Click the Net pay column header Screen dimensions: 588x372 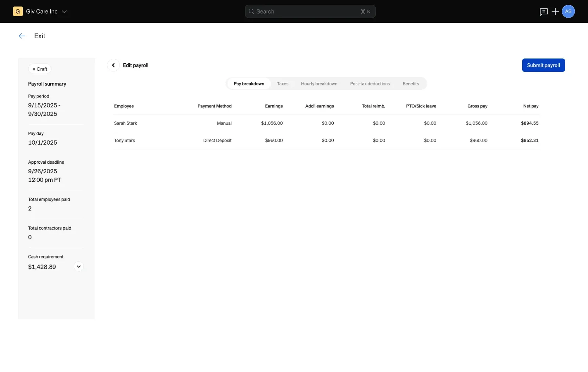click(x=531, y=106)
